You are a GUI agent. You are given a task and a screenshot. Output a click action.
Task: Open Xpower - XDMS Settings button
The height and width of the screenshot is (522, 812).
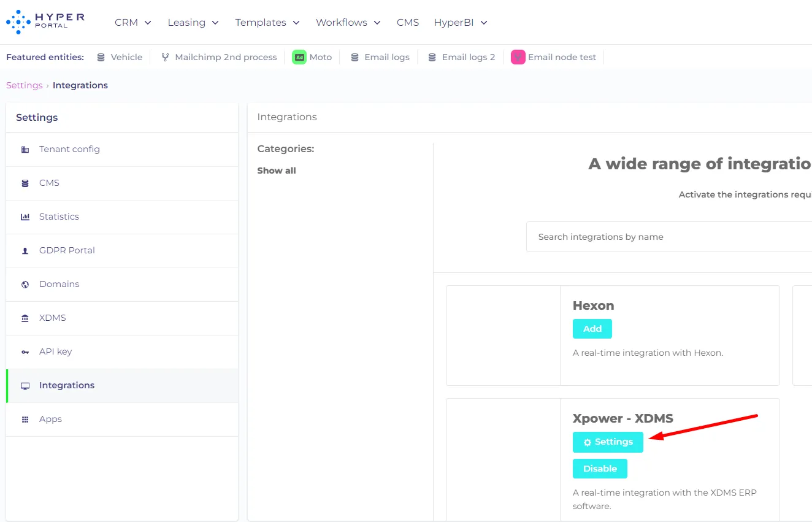tap(608, 442)
